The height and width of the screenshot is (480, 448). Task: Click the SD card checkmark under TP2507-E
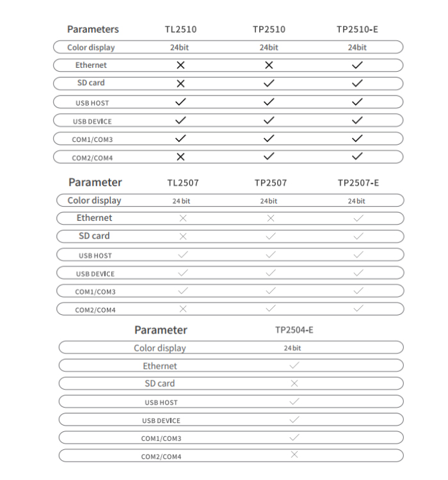click(x=358, y=236)
